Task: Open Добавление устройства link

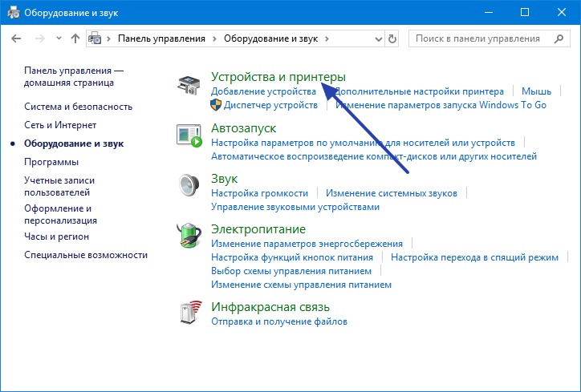Action: (x=263, y=91)
